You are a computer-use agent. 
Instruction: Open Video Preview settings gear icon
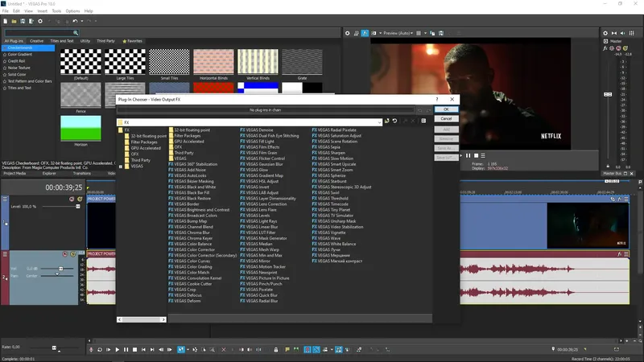point(348,33)
